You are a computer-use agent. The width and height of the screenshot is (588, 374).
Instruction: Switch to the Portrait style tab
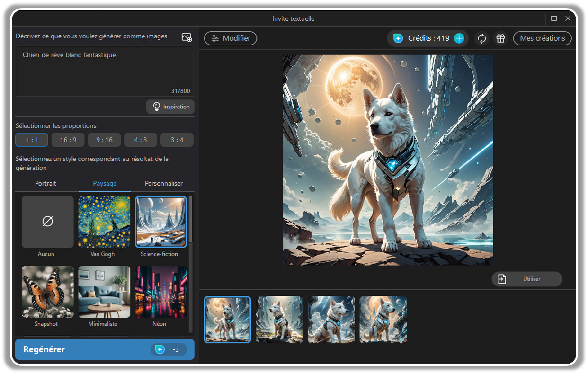(45, 183)
